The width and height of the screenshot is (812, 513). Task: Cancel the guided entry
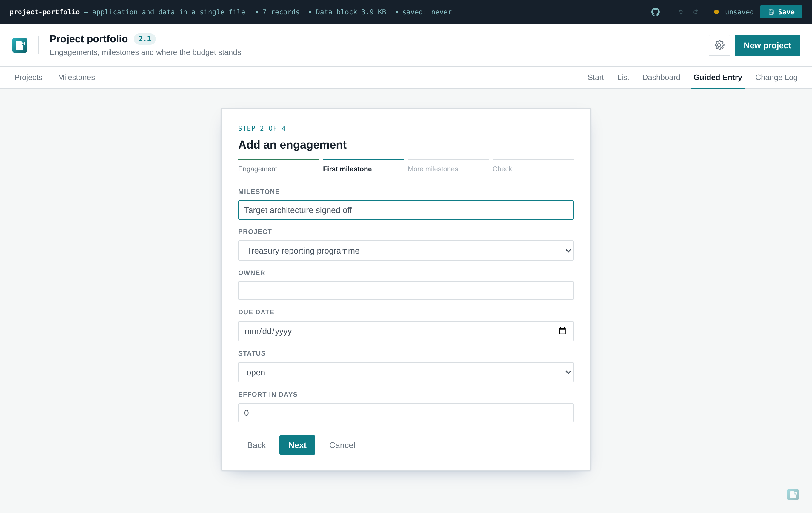point(342,445)
